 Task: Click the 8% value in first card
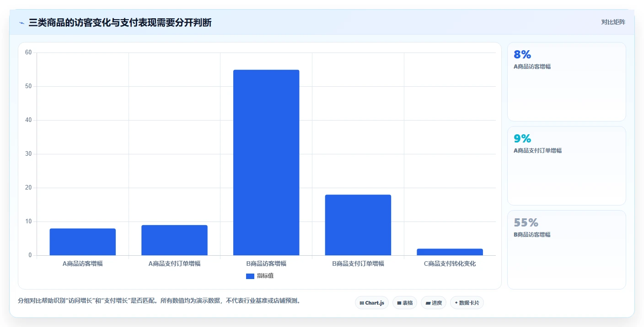point(522,55)
